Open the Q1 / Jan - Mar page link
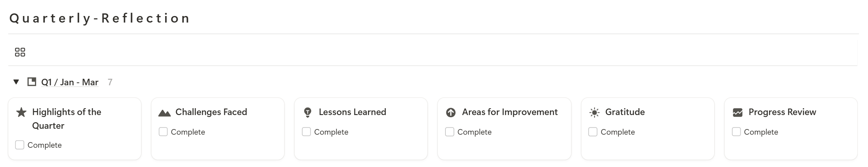The height and width of the screenshot is (167, 868). tap(70, 82)
